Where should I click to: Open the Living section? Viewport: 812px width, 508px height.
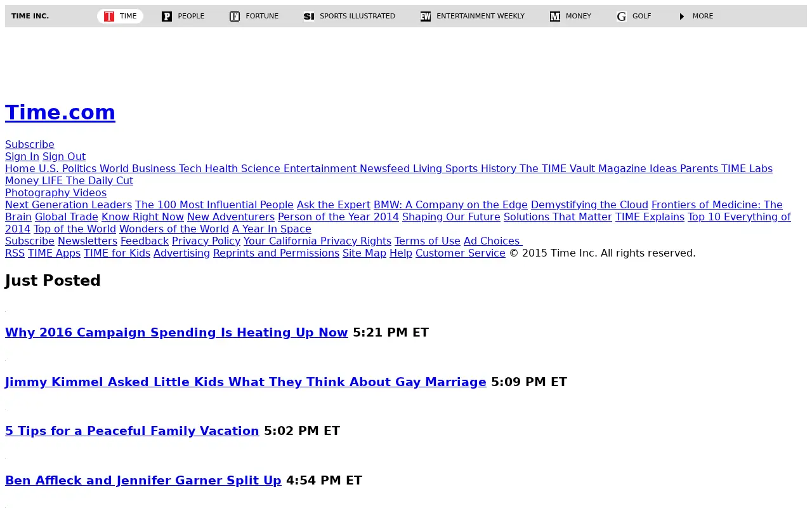coord(428,169)
